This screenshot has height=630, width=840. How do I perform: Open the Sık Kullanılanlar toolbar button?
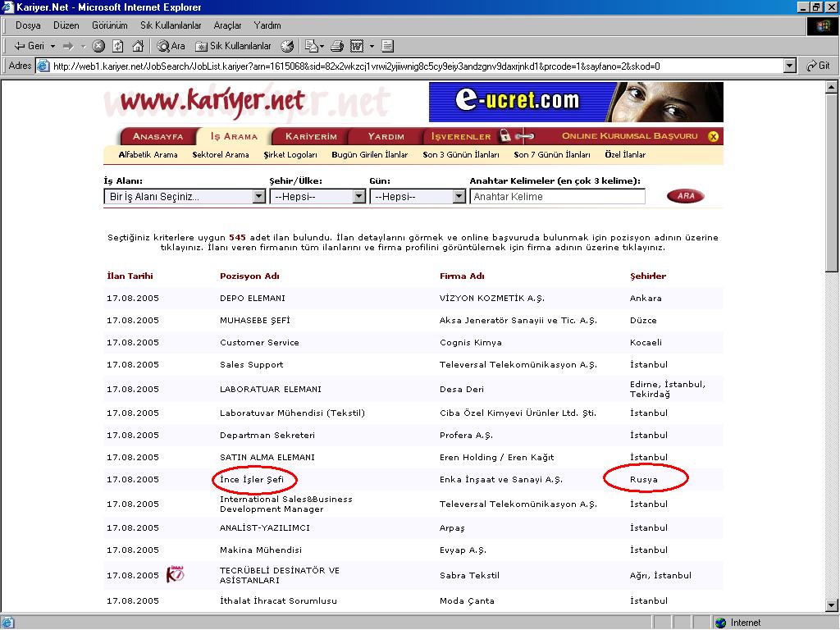(x=234, y=46)
